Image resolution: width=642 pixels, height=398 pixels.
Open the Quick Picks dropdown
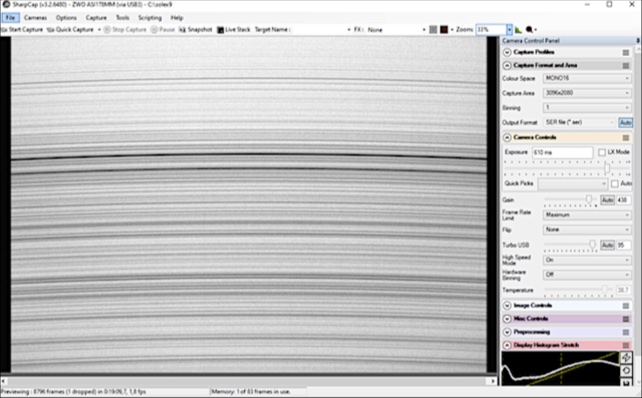tap(572, 184)
